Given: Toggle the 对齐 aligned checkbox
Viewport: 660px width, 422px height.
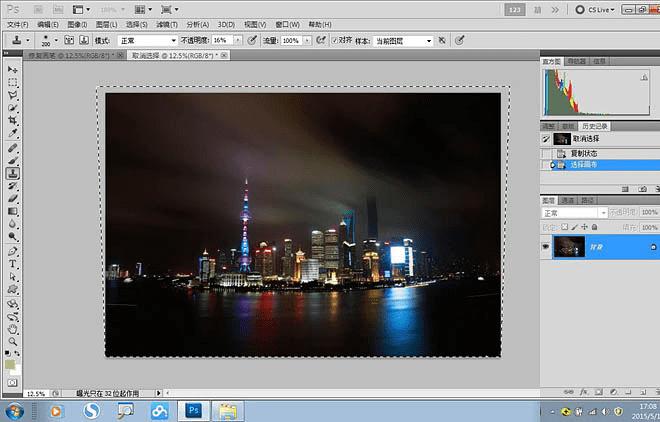Looking at the screenshot, I should tap(335, 40).
